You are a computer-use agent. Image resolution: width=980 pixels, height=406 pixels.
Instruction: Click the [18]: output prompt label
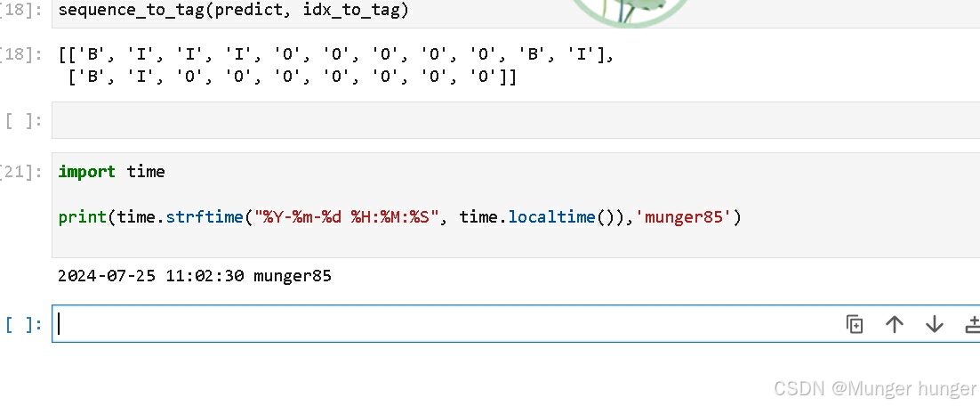click(22, 55)
